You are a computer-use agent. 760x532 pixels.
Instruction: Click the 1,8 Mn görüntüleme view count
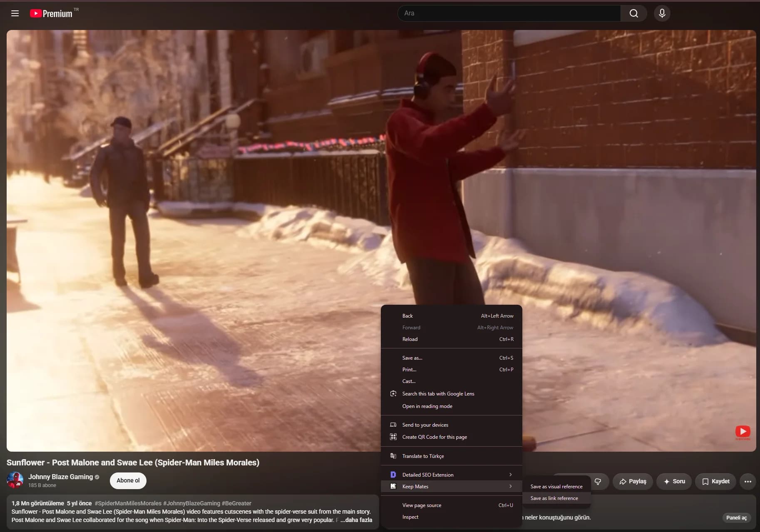38,503
